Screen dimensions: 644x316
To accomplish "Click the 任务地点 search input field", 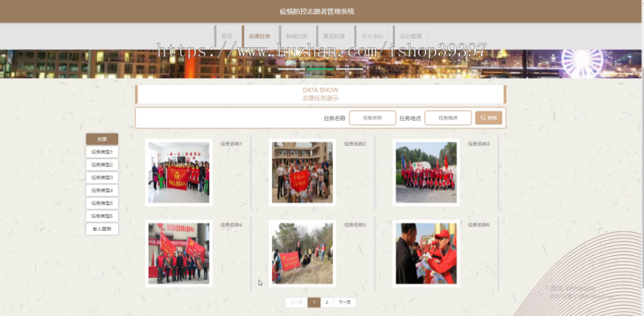I will coord(448,118).
